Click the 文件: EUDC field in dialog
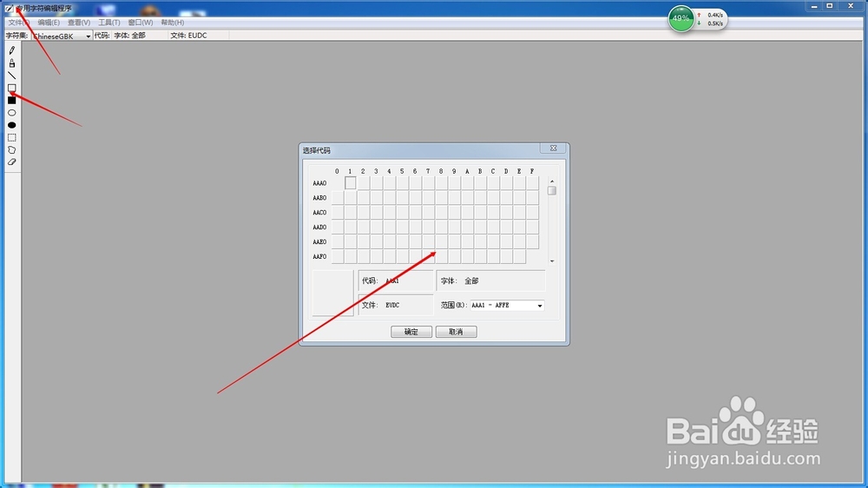Screen dimensions: 868x488 click(x=396, y=305)
